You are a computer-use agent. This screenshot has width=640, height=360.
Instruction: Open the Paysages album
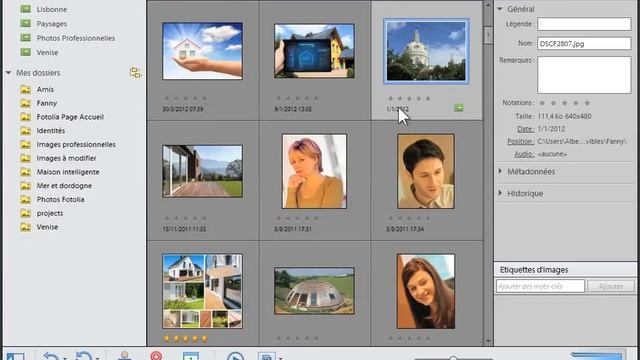point(51,24)
